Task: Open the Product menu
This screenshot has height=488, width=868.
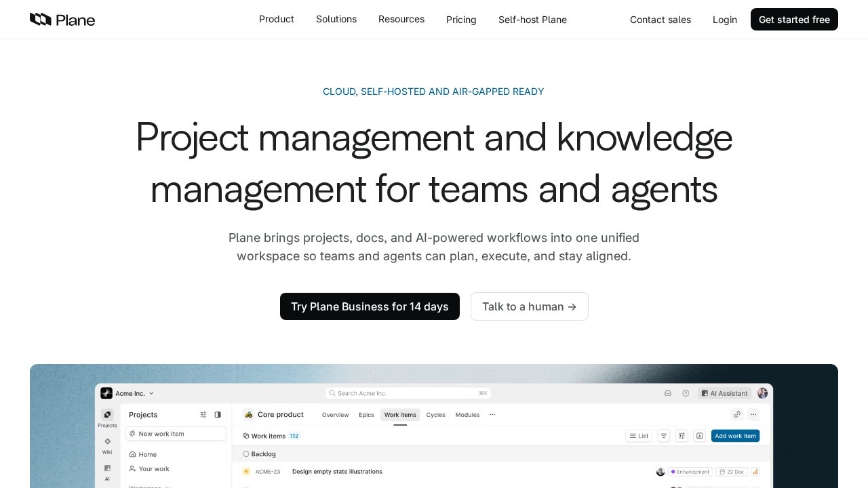Action: 277,19
